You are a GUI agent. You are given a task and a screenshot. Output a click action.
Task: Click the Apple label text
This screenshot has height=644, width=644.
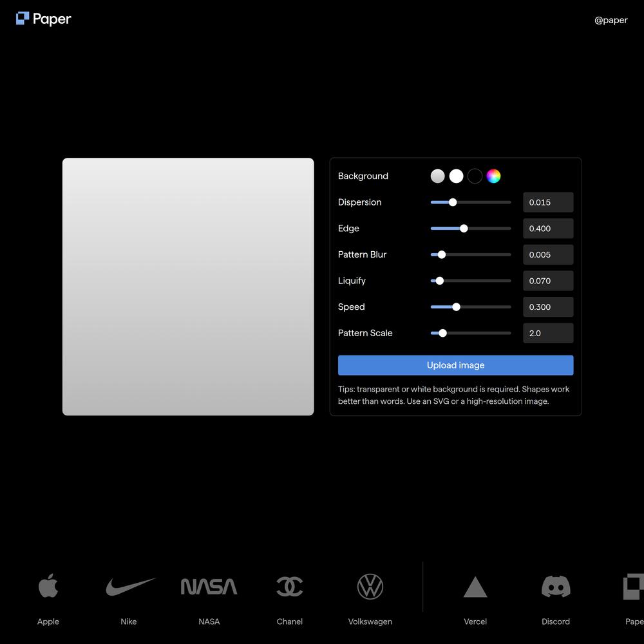coord(48,621)
